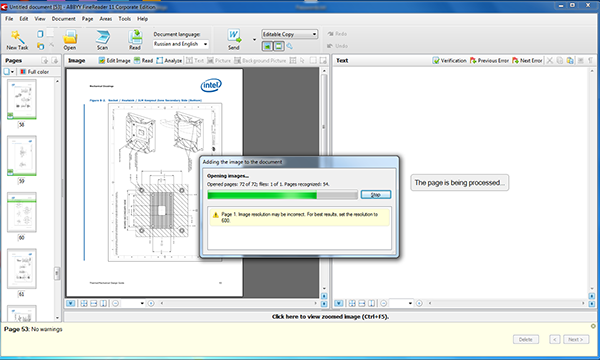The width and height of the screenshot is (600, 360).
Task: Click Edit Image in Image panel
Action: pos(114,60)
